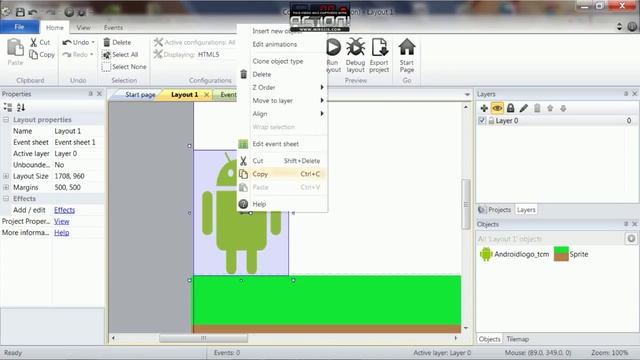
Task: Open the View ribbon tab
Action: coord(83,27)
